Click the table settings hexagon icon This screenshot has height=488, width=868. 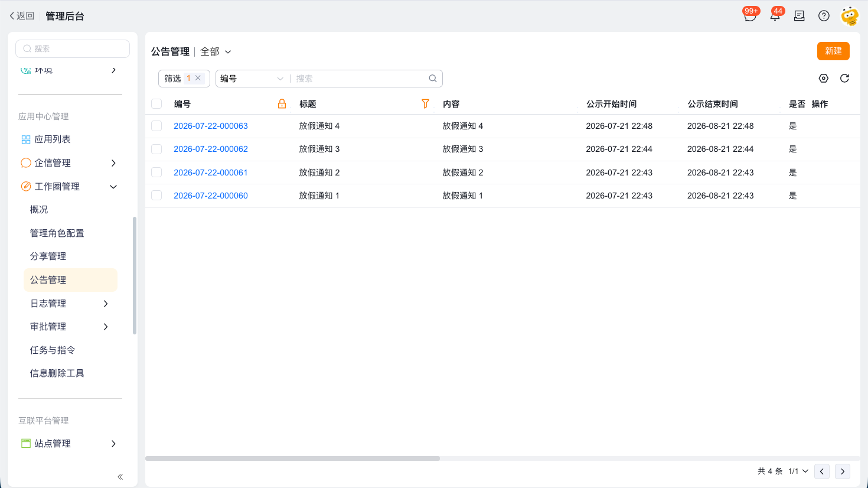(x=824, y=78)
